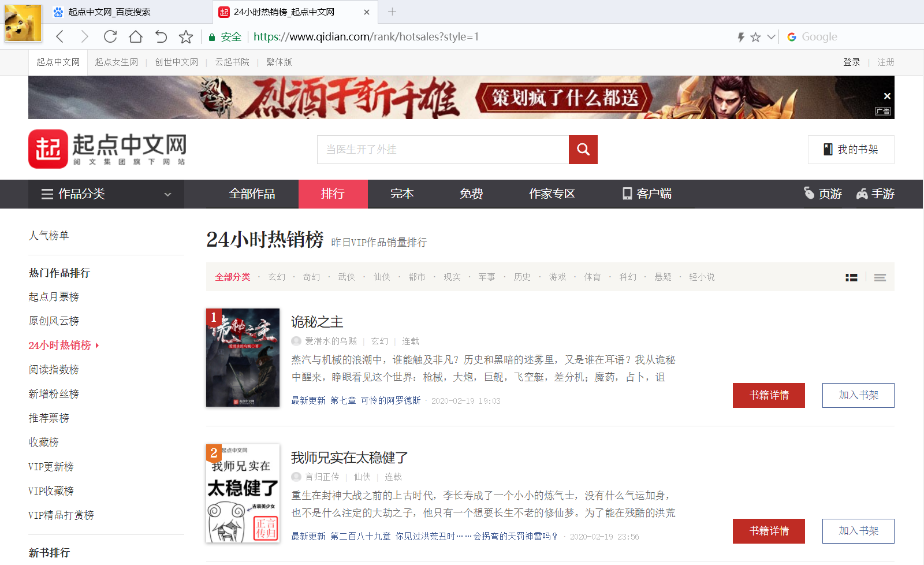924x565 pixels.
Task: Open 手游 via the mobile game icon
Action: click(862, 194)
